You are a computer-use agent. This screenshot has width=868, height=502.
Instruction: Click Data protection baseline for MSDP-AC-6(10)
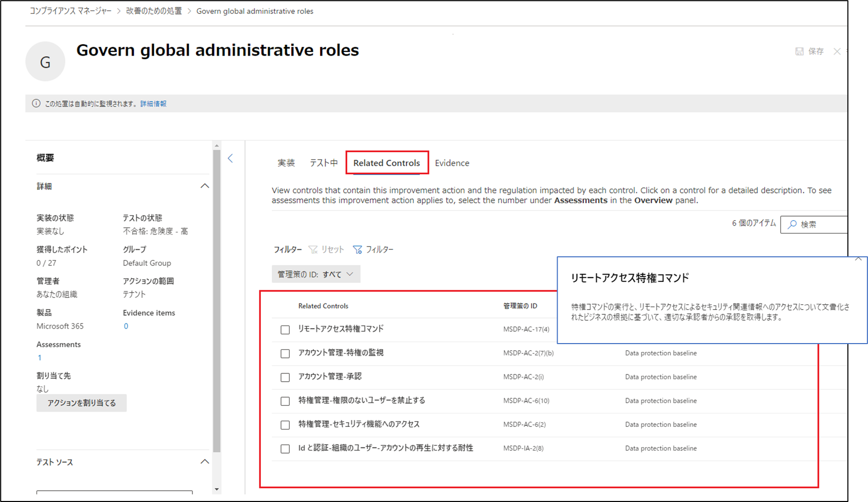point(661,401)
